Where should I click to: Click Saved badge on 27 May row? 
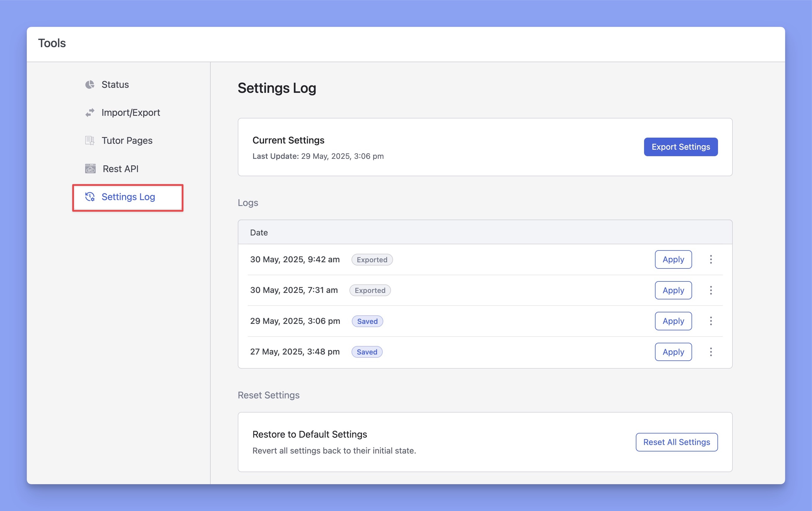(x=367, y=352)
